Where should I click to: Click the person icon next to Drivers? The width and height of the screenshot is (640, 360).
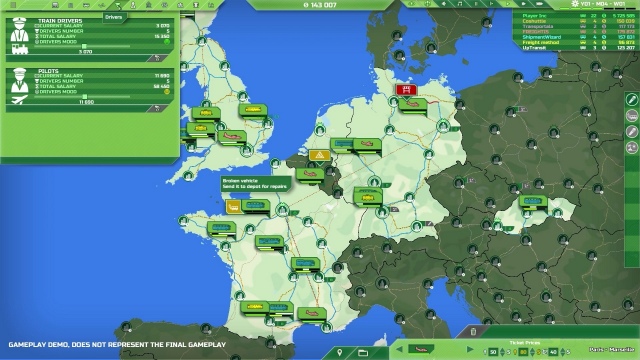[x=133, y=5]
